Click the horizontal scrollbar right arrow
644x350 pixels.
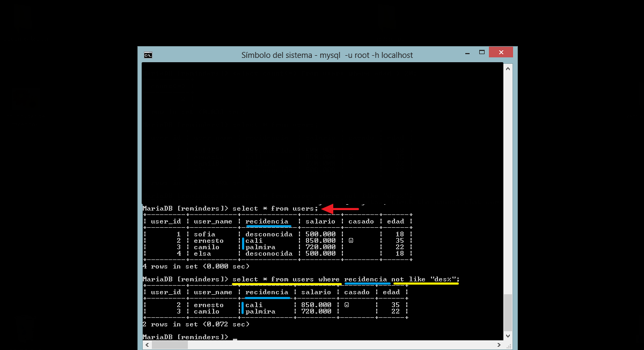click(x=500, y=346)
